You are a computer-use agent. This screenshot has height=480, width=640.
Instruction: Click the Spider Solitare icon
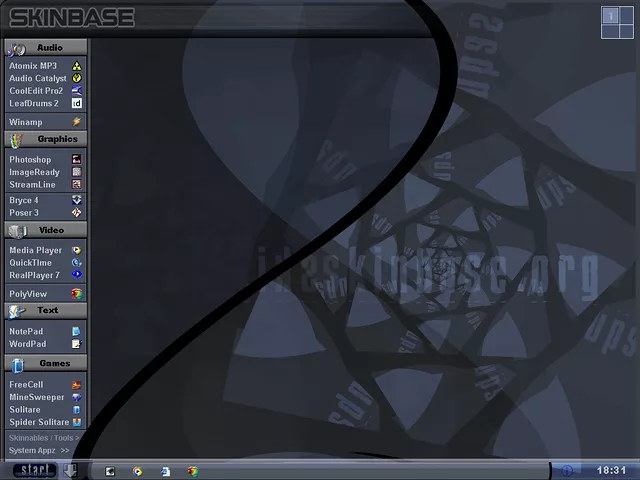coord(77,422)
